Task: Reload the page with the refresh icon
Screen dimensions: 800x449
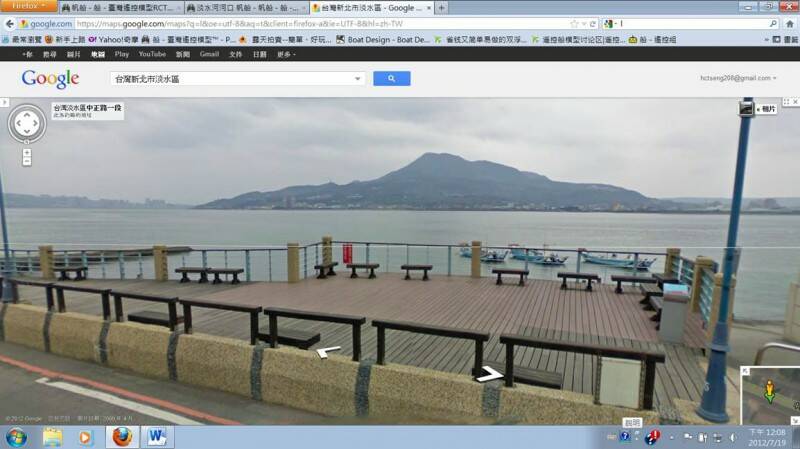Action: [592, 23]
